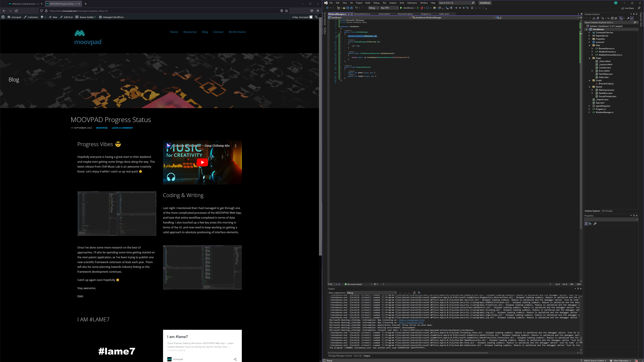This screenshot has height=362, width=644.
Task: Toggle bookmark icon in Visual Studio toolbar
Action: pyautogui.click(x=472, y=8)
